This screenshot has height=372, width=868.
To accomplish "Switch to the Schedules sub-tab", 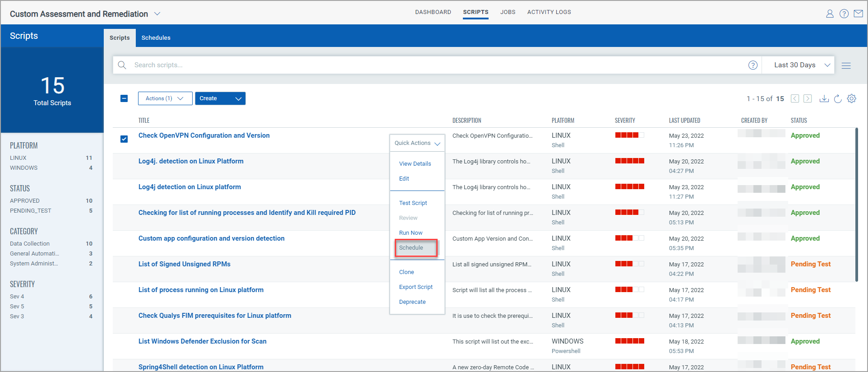I will coord(156,38).
